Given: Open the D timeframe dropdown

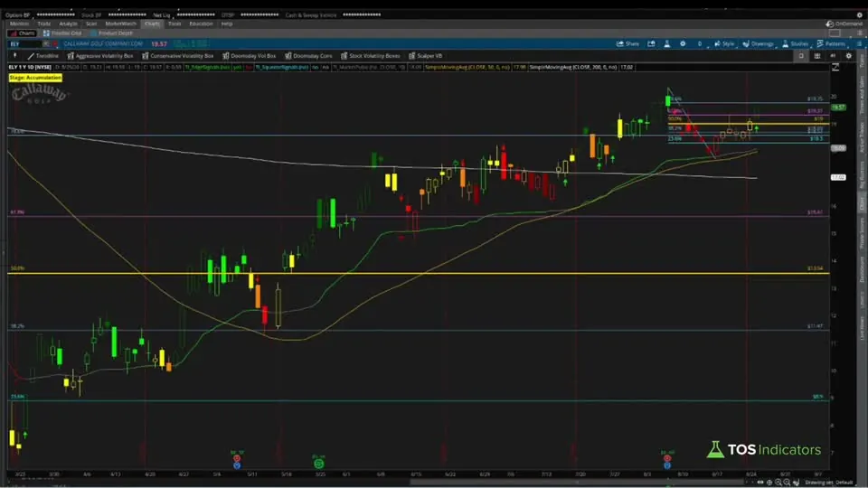Looking at the screenshot, I should [x=701, y=43].
